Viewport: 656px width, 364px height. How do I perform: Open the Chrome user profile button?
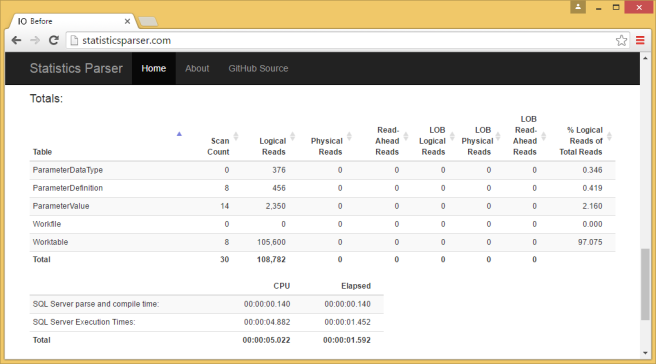(578, 7)
